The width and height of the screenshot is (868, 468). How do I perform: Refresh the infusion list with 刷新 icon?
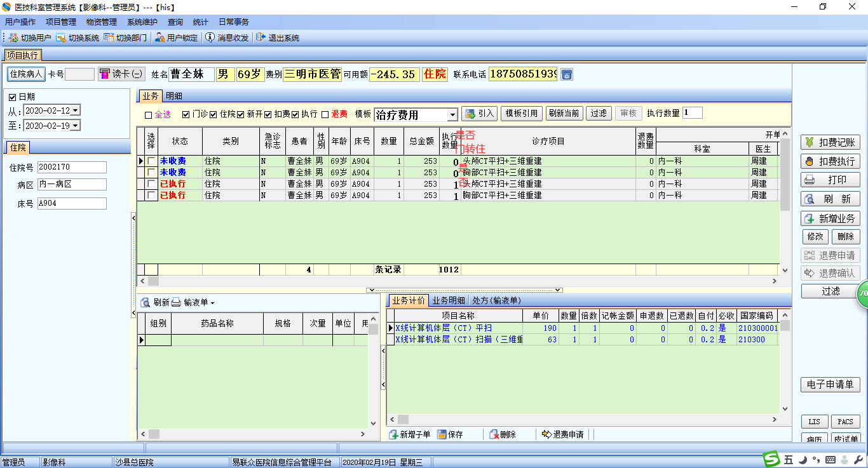(x=145, y=303)
